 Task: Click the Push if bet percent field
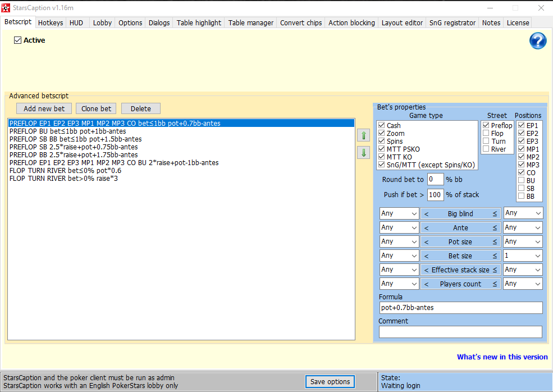tap(435, 194)
